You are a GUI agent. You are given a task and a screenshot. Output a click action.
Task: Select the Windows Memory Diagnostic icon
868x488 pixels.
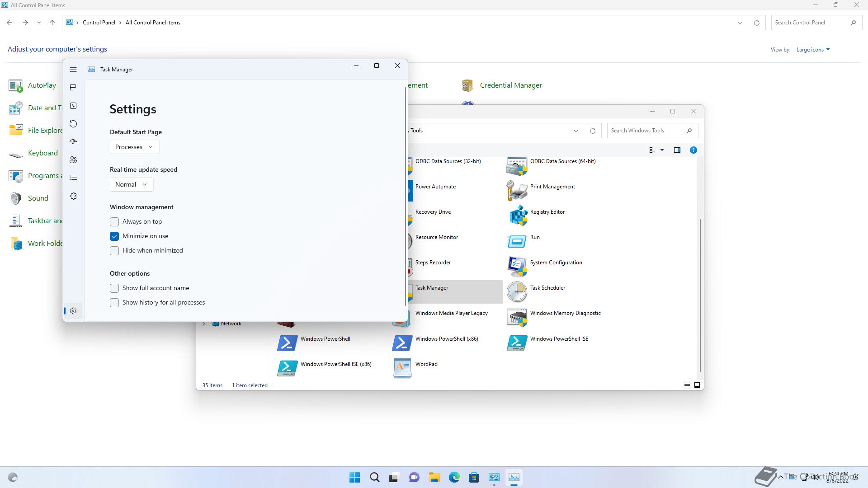point(517,317)
